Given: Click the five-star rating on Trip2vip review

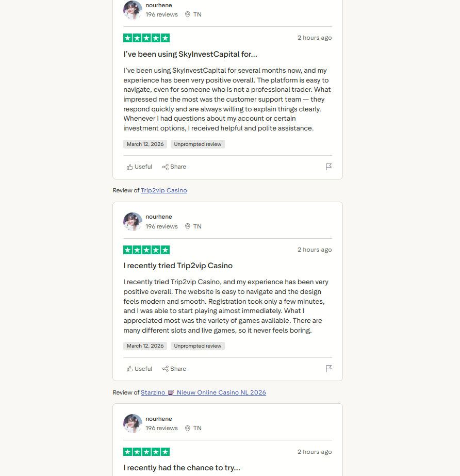Looking at the screenshot, I should (x=146, y=250).
